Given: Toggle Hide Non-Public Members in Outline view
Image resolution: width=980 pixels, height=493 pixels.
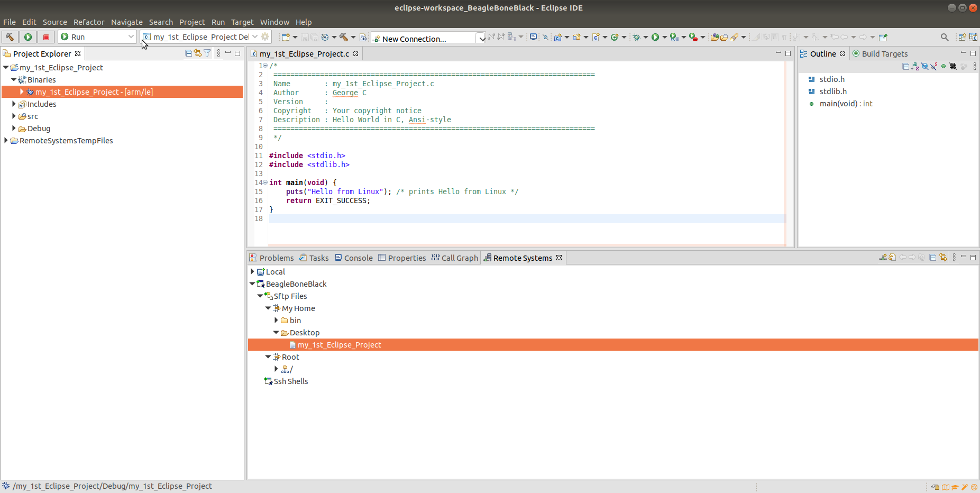Looking at the screenshot, I should click(944, 67).
